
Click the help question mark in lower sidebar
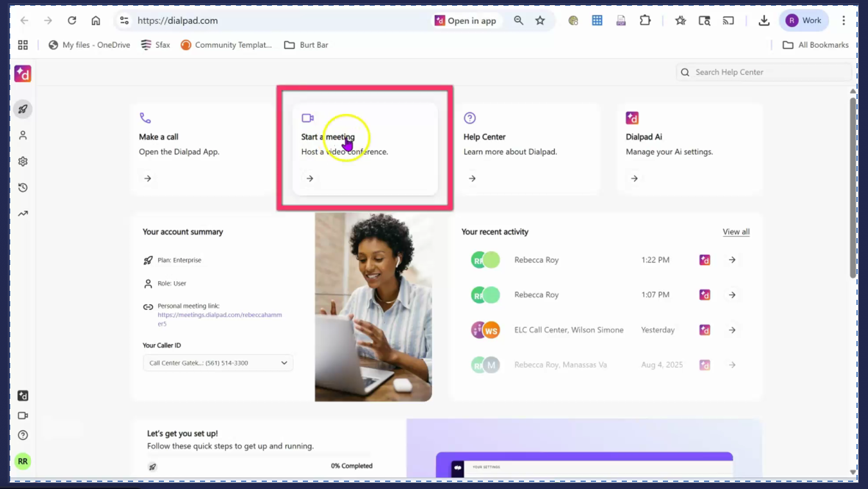(23, 436)
